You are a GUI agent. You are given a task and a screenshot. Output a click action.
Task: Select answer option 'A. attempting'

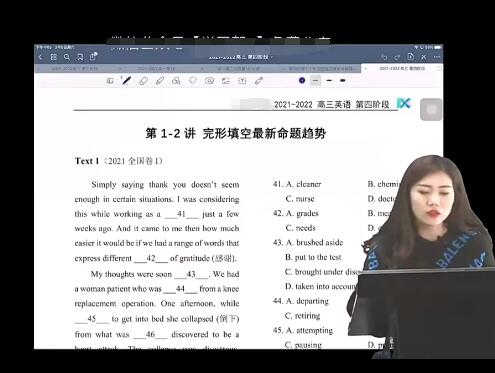[x=309, y=330]
